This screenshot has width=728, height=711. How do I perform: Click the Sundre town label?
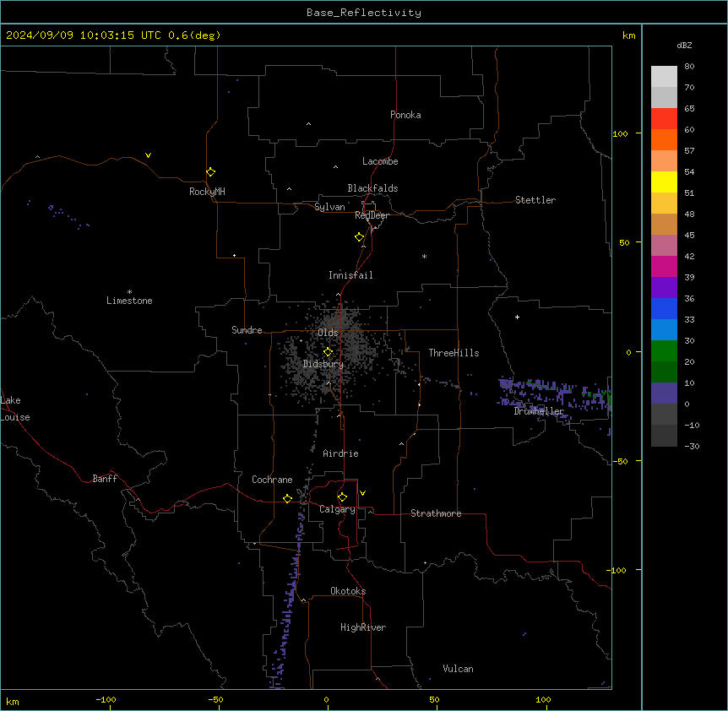click(247, 330)
